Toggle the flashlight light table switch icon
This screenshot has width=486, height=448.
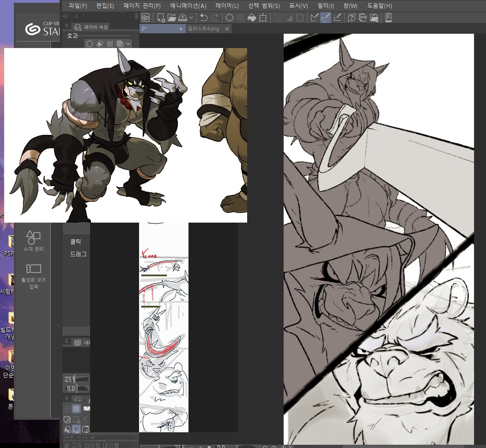pos(67,430)
